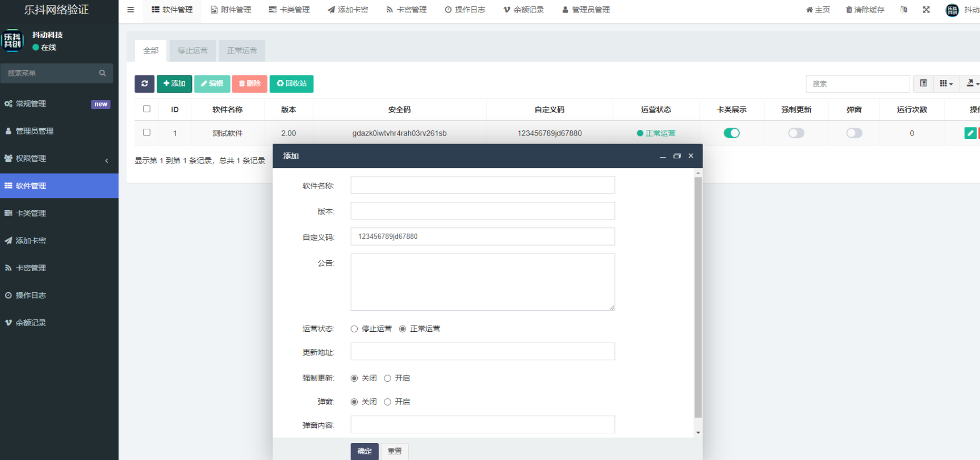
Task: Open the 回收站 recycle bin
Action: [x=291, y=83]
